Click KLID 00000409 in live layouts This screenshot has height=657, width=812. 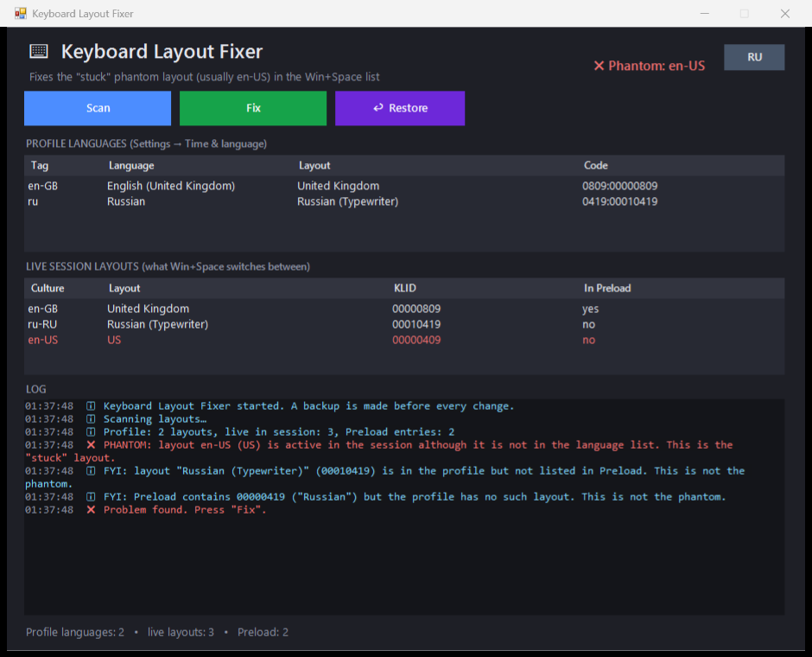tap(416, 340)
